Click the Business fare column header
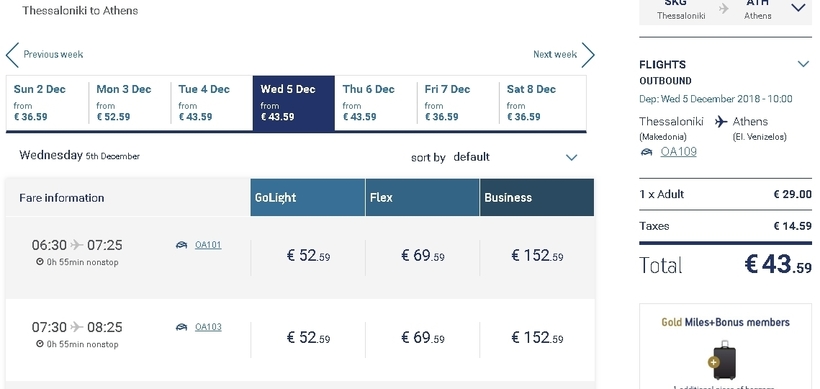Viewport: 820px width, 389px height. [x=537, y=198]
